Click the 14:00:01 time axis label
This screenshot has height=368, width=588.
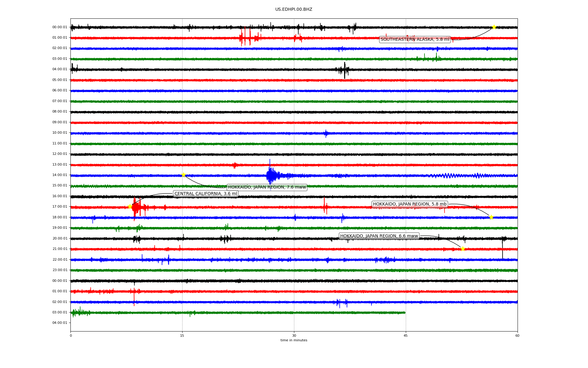click(60, 175)
